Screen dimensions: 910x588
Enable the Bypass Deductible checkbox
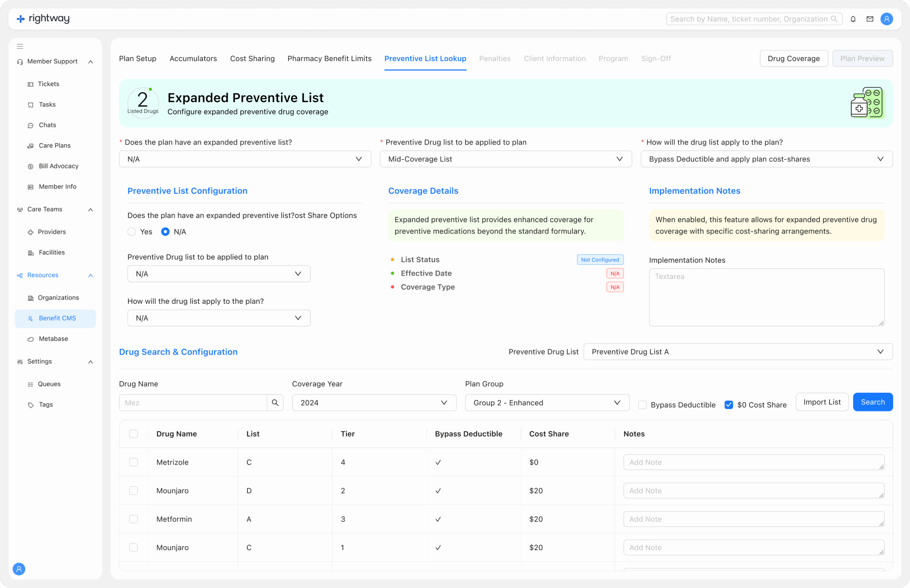click(642, 405)
